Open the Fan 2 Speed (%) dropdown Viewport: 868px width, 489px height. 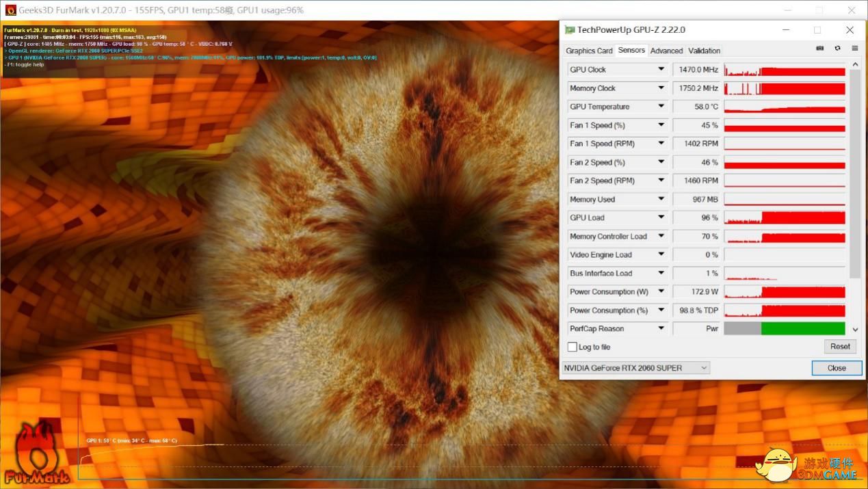point(661,162)
